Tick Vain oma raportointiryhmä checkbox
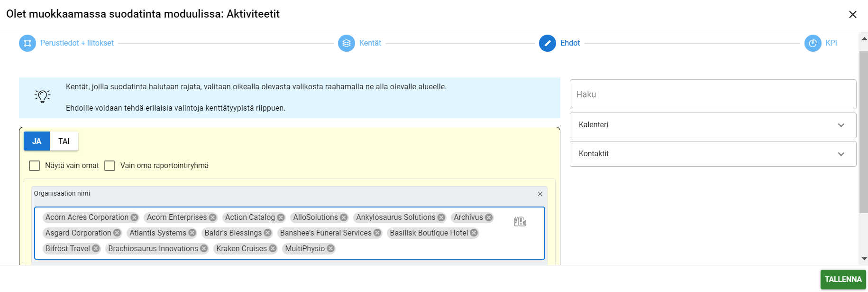Image resolution: width=868 pixels, height=292 pixels. [110, 166]
